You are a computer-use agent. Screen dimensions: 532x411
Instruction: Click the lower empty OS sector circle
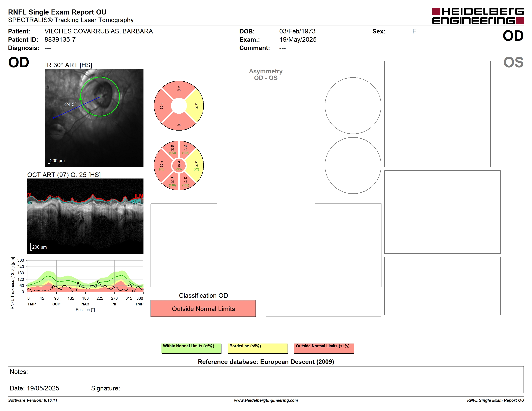tap(353, 166)
